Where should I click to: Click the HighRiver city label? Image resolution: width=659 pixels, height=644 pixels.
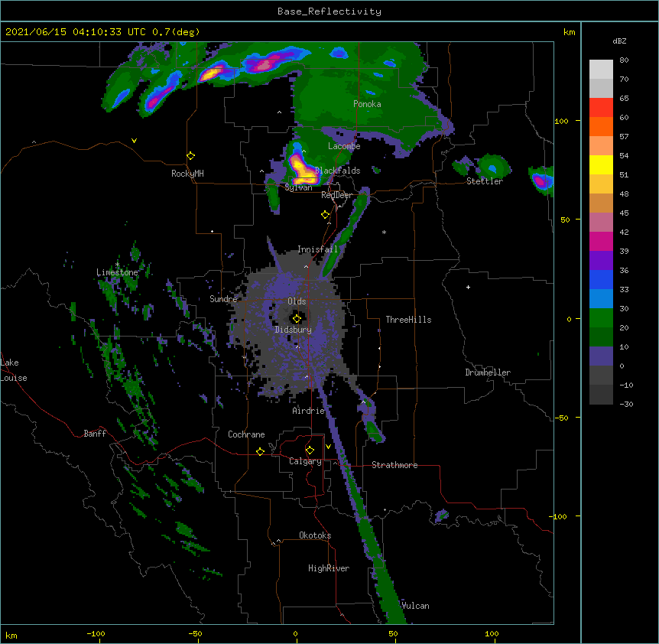[x=329, y=568]
